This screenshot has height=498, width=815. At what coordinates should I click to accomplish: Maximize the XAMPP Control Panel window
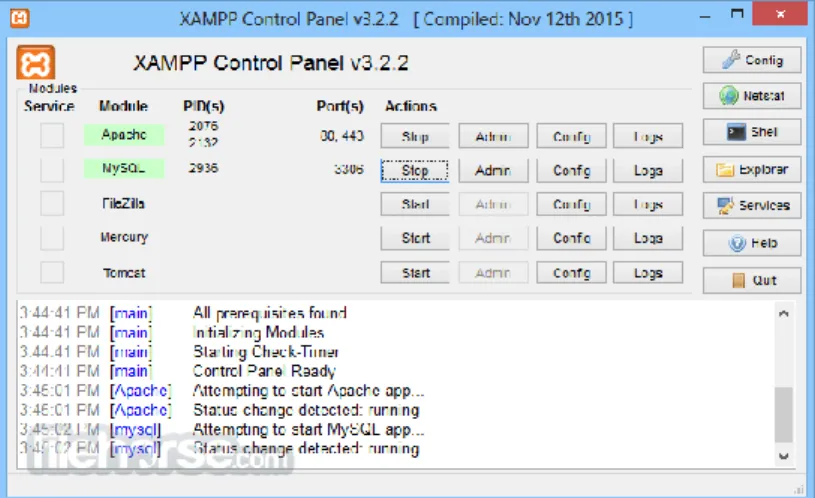(x=737, y=14)
